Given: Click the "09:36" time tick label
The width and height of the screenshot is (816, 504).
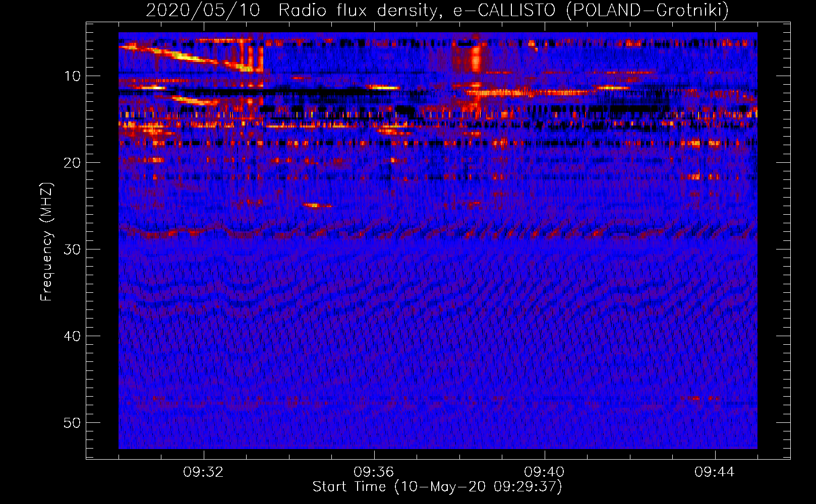Looking at the screenshot, I should click(374, 472).
